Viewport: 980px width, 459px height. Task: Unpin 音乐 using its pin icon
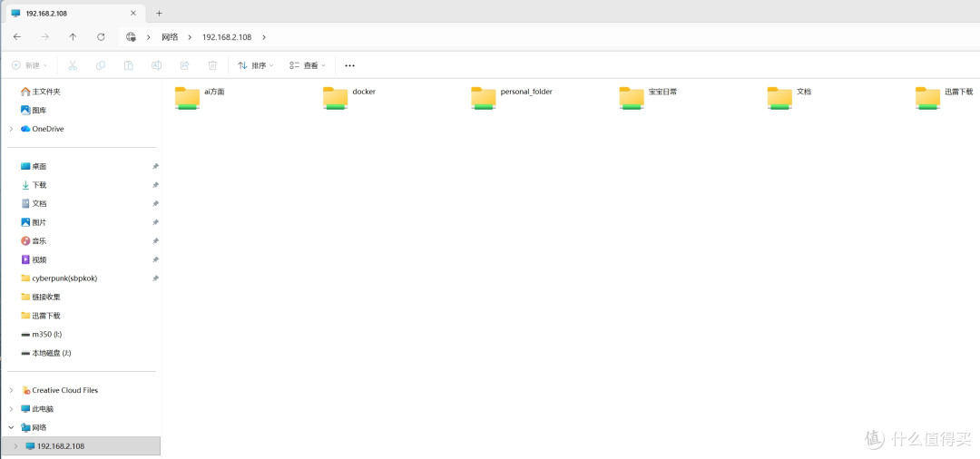click(x=155, y=241)
